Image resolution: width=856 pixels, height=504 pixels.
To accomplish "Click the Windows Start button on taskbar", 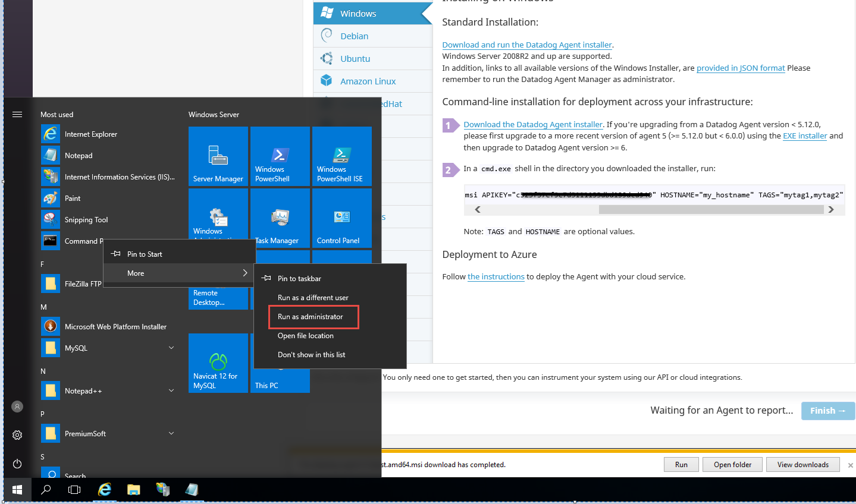I will pos(17,490).
